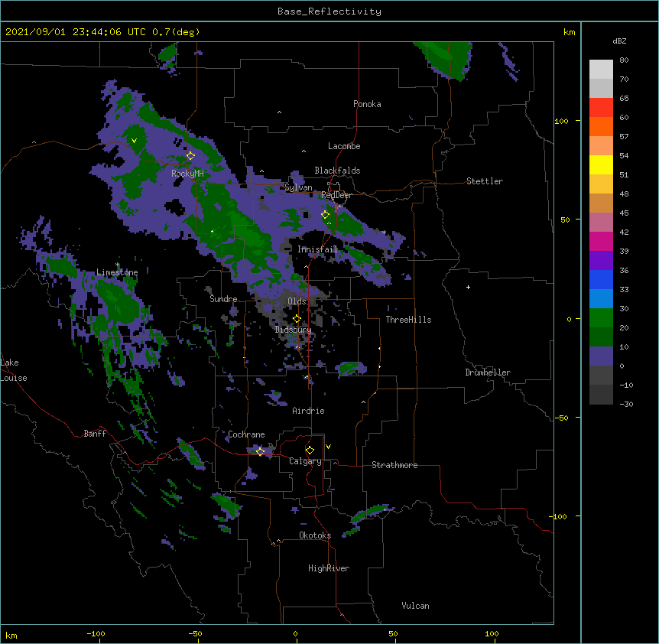Click the Lake Louise label
The width and height of the screenshot is (659, 644).
14,370
